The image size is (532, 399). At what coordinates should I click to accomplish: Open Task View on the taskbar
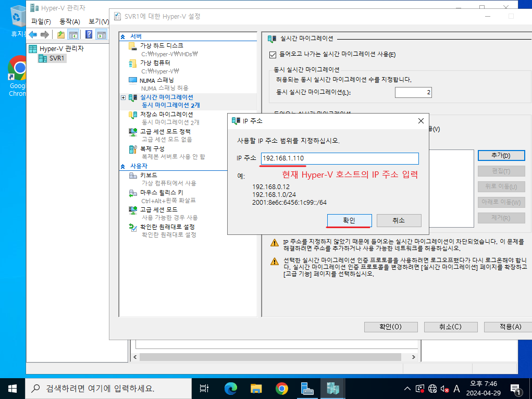click(204, 389)
